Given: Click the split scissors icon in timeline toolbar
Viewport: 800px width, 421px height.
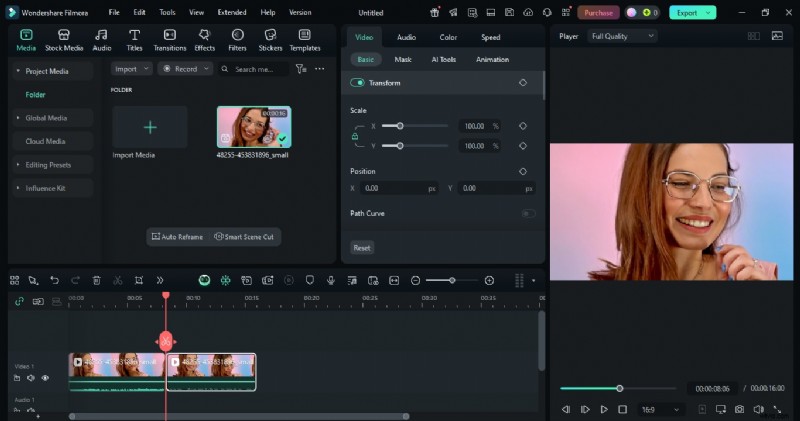Looking at the screenshot, I should [117, 281].
